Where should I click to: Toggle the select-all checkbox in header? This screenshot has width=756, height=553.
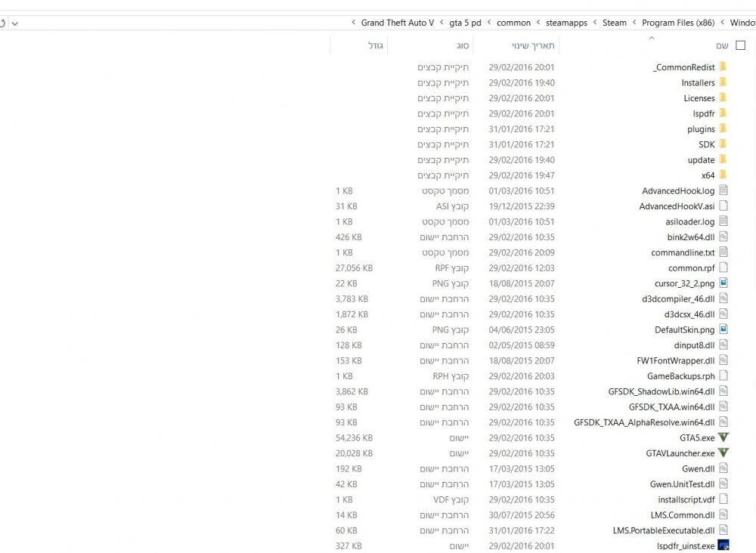[x=741, y=45]
